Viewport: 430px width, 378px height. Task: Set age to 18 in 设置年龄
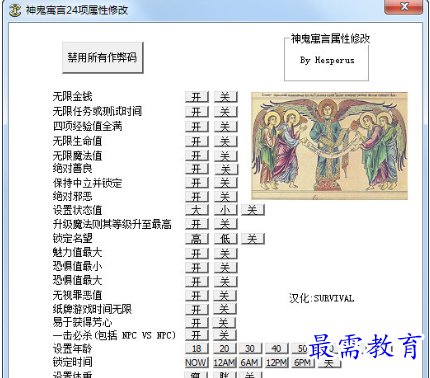pos(197,349)
